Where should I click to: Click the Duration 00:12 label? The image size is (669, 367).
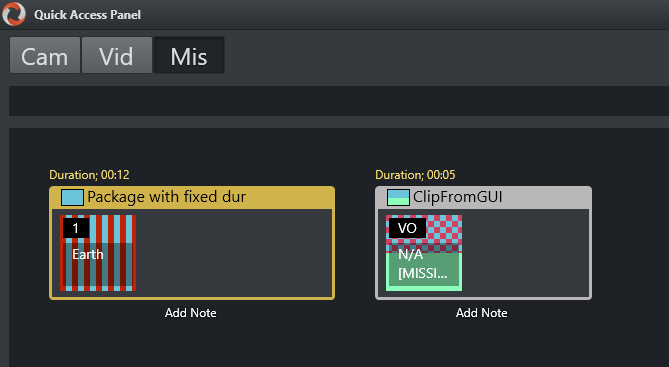click(x=89, y=175)
